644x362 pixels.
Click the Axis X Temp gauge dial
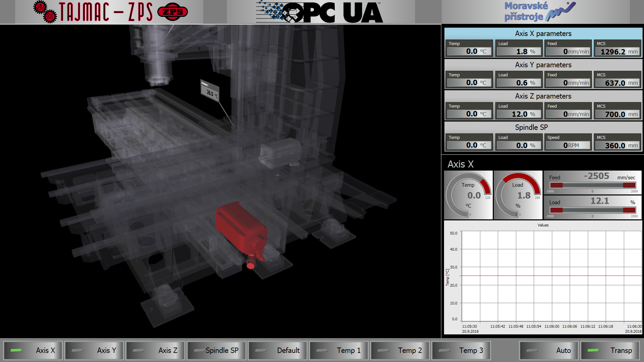[468, 195]
